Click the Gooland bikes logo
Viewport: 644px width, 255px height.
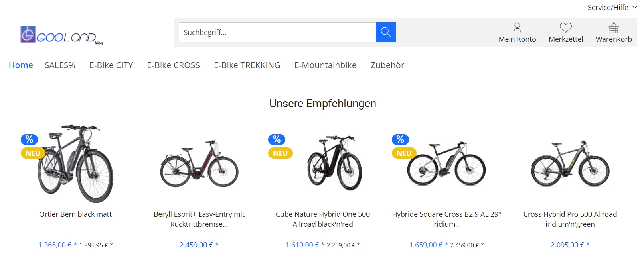(62, 35)
